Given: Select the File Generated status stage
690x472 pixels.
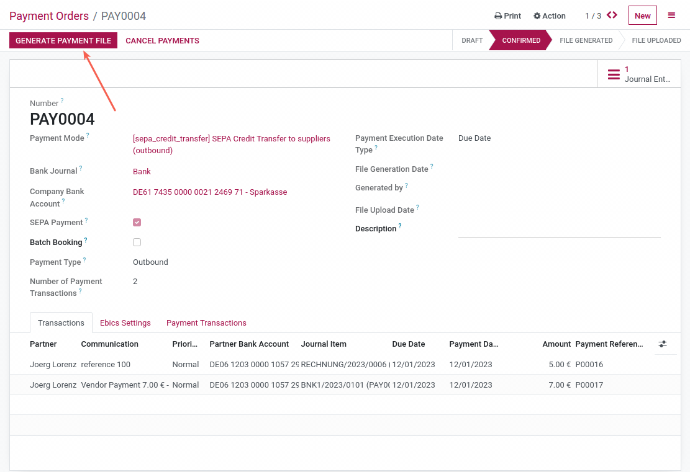Looking at the screenshot, I should pos(585,40).
